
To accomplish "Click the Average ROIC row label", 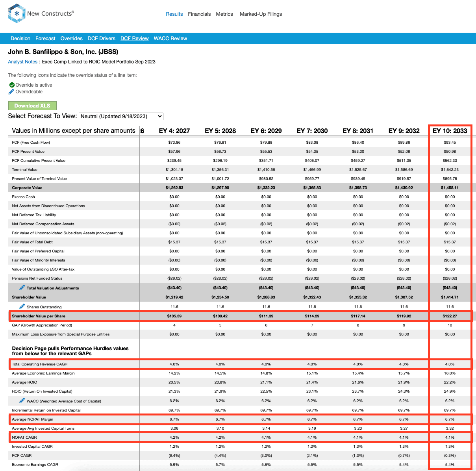I will pos(24,382).
